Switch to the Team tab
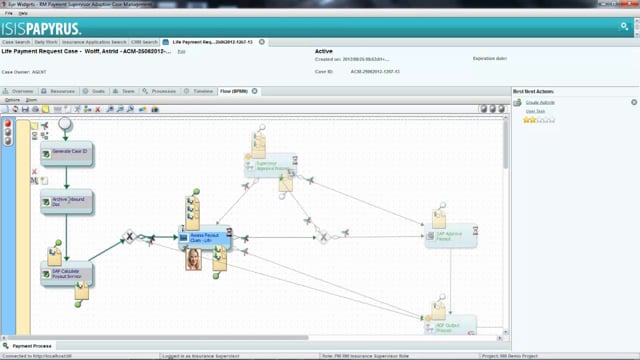 point(124,91)
